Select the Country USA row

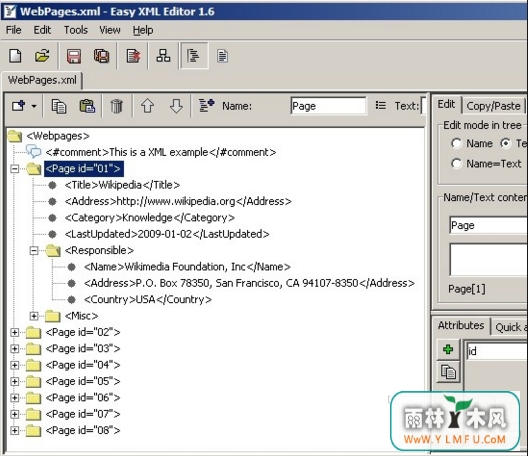148,299
